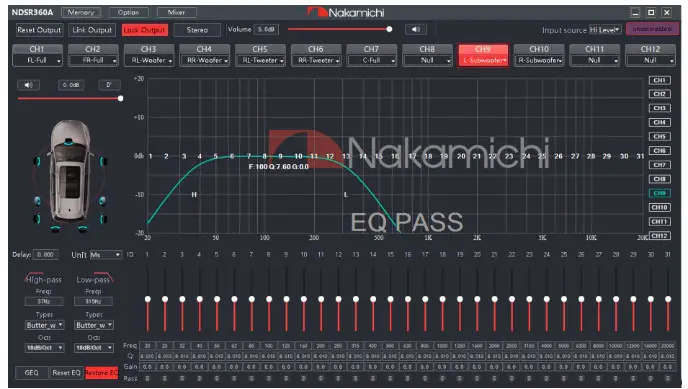
Task: Mute master output with the top speaker icon
Action: click(x=415, y=29)
